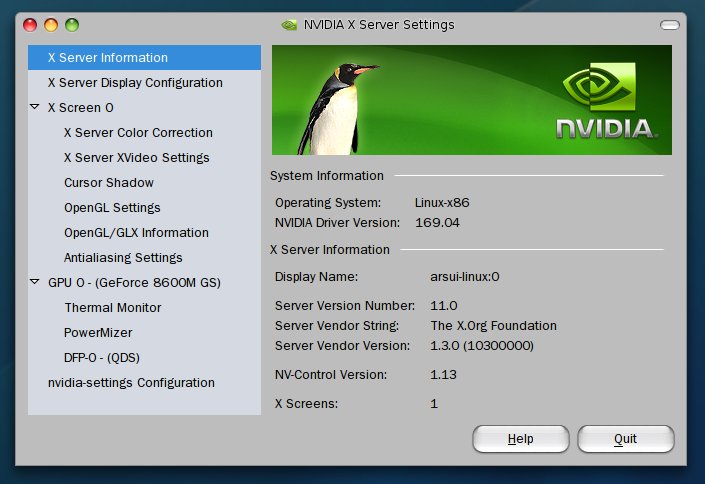The width and height of the screenshot is (705, 484).
Task: Click the Quit button
Action: click(x=625, y=439)
